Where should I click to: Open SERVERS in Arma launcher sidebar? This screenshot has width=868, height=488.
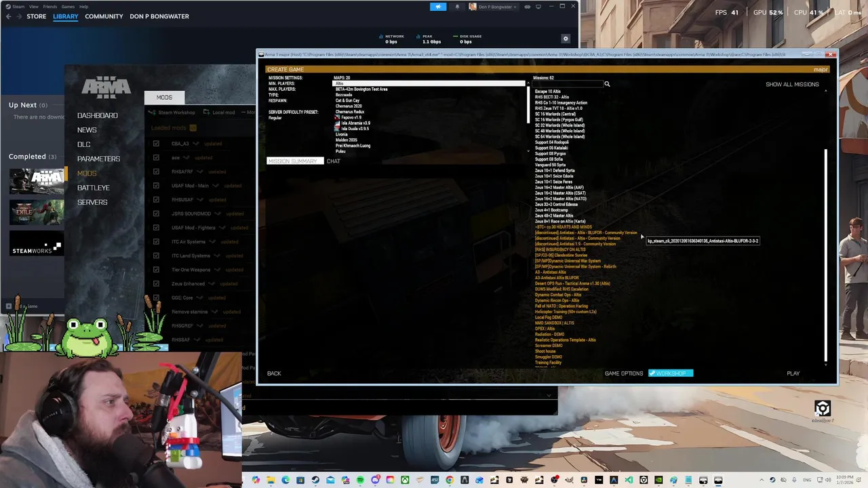click(92, 202)
